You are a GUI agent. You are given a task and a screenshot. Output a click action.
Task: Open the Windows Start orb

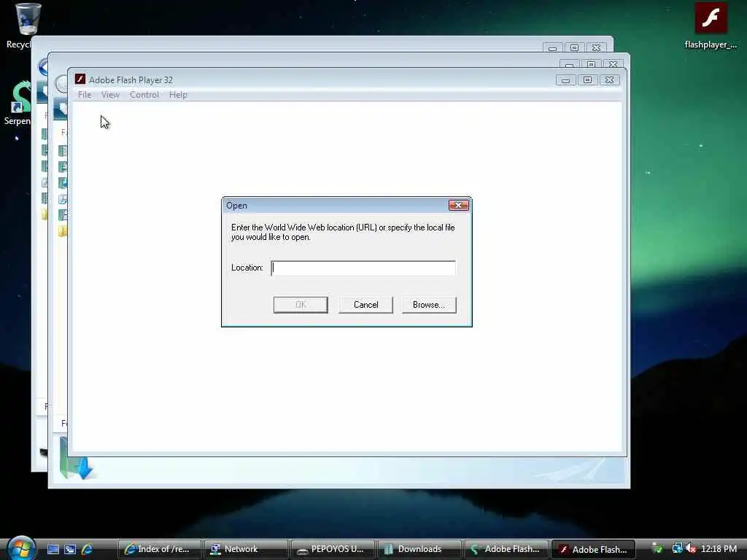[21, 548]
